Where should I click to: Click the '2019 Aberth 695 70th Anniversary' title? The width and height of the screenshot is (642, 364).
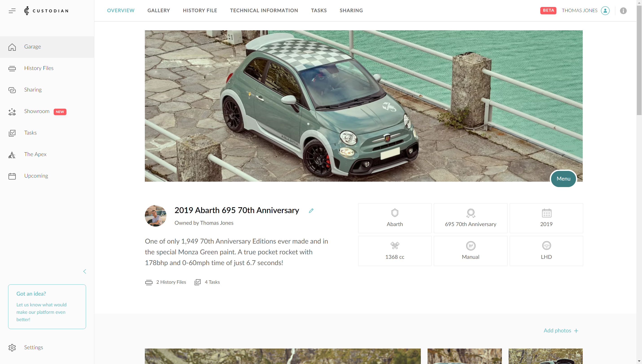click(236, 210)
